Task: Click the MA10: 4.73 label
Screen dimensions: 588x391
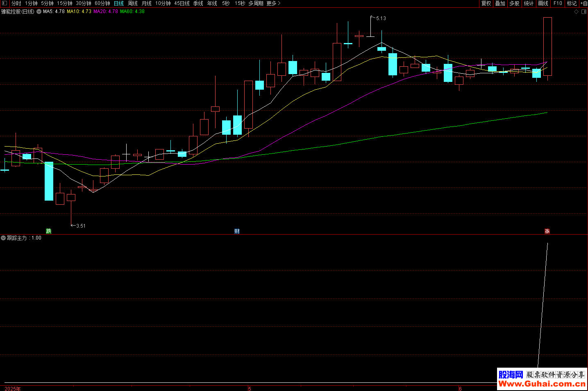Action: click(79, 11)
